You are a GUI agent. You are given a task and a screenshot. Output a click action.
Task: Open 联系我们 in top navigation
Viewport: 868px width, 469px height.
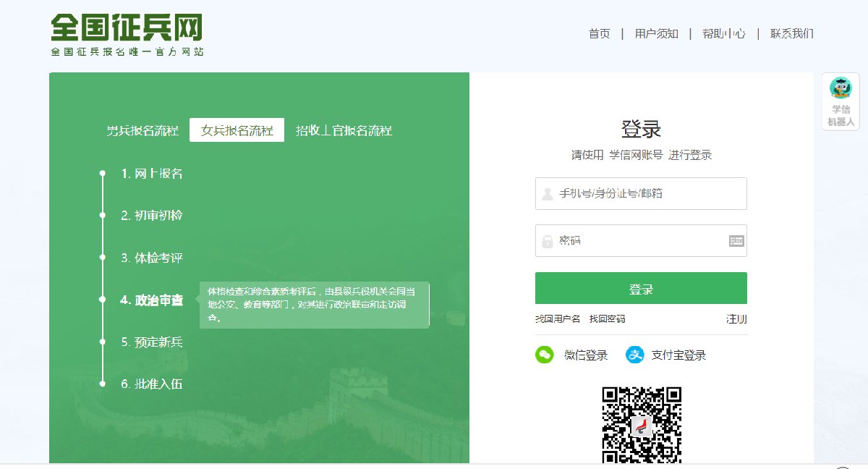(792, 34)
